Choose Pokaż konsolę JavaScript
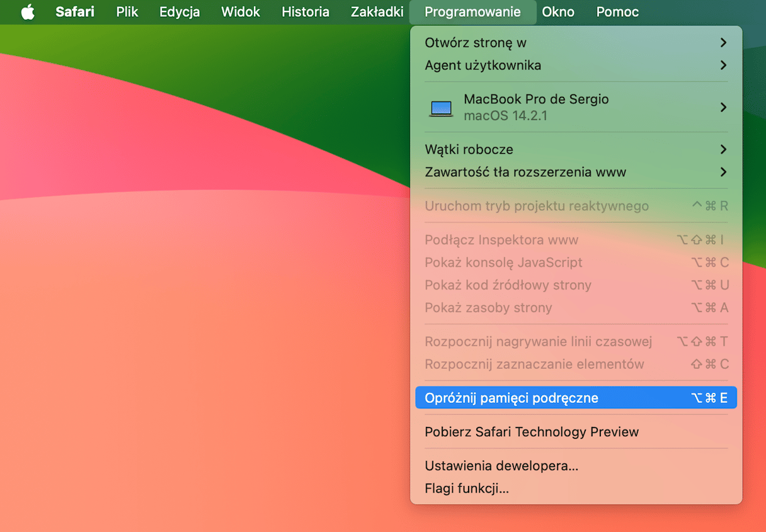 (x=576, y=263)
